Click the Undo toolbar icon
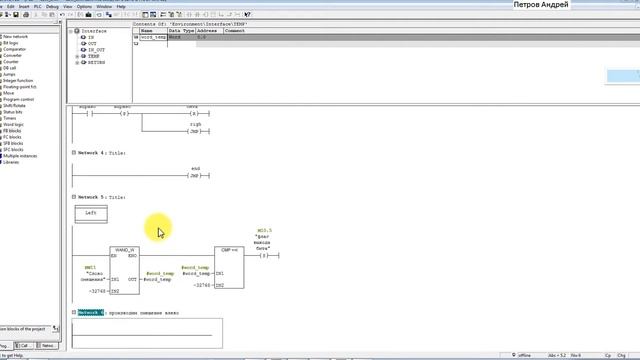 (x=62, y=15)
